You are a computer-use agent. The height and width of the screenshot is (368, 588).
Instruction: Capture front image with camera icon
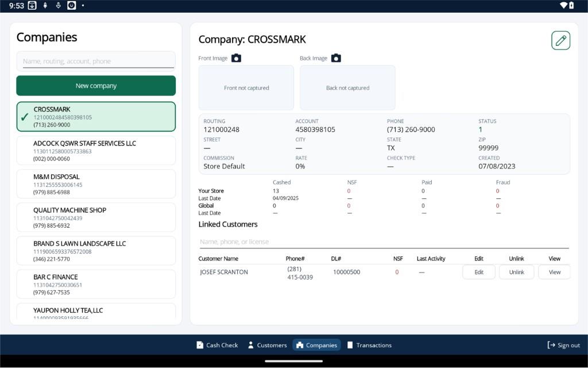pos(236,58)
